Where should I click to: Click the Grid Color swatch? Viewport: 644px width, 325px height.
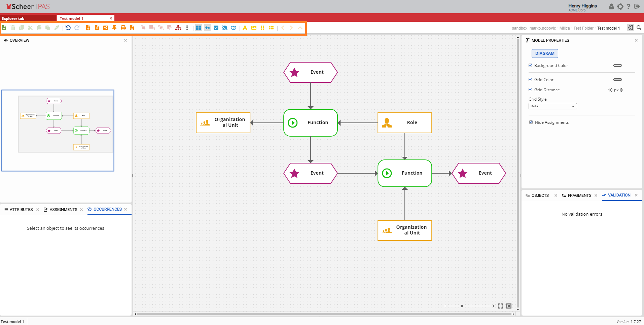617,80
